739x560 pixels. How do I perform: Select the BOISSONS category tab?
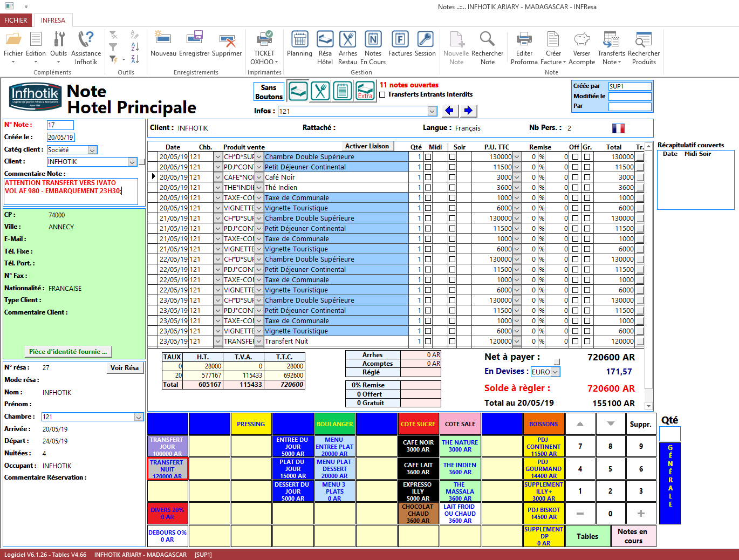[544, 424]
